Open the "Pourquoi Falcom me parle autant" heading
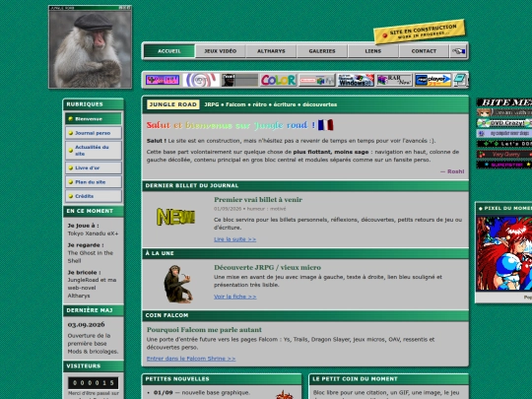This screenshot has height=399, width=532. [204, 330]
